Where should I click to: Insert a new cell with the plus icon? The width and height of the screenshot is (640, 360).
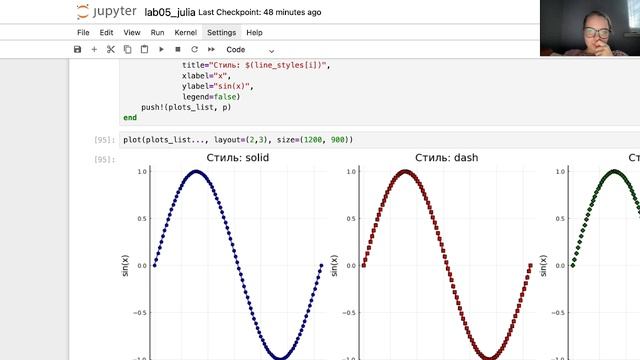coord(94,49)
